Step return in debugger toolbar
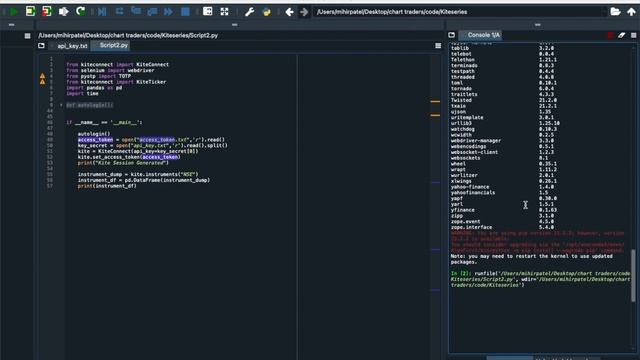The image size is (640, 360). click(152, 11)
